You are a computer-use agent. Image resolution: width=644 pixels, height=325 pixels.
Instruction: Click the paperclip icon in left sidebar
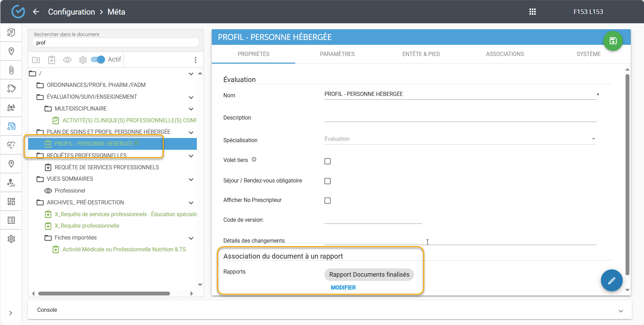(11, 70)
